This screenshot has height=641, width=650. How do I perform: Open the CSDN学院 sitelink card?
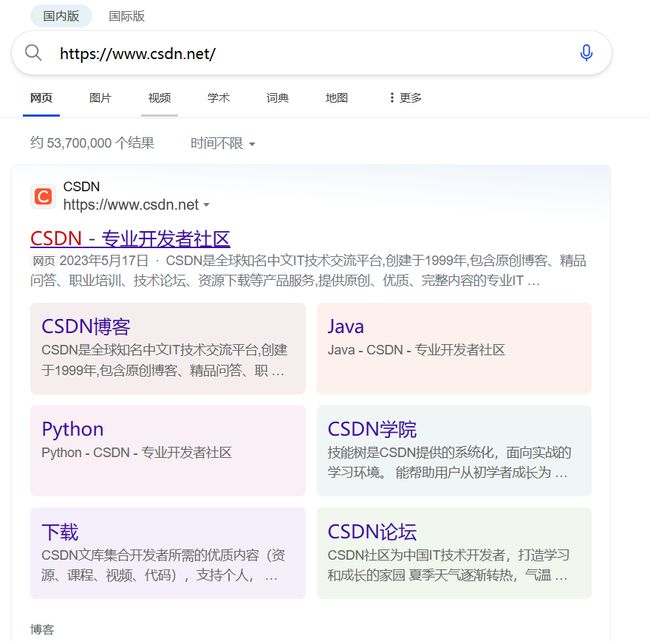point(454,451)
